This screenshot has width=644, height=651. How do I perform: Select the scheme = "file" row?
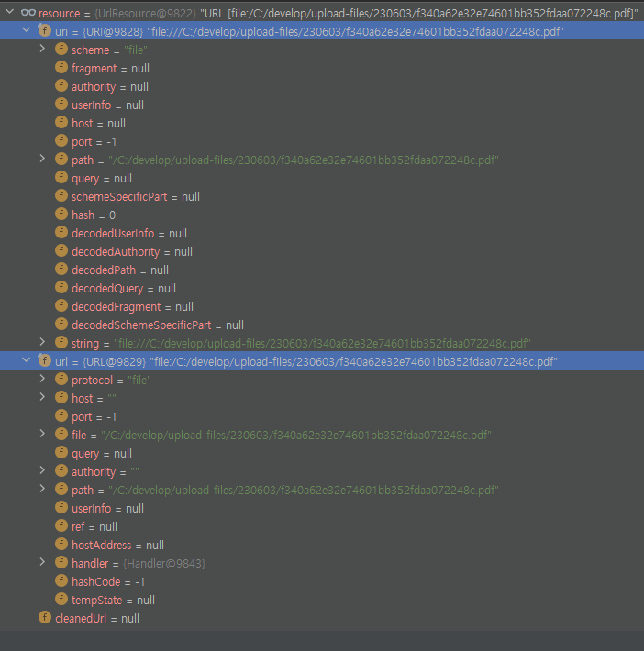pyautogui.click(x=322, y=50)
